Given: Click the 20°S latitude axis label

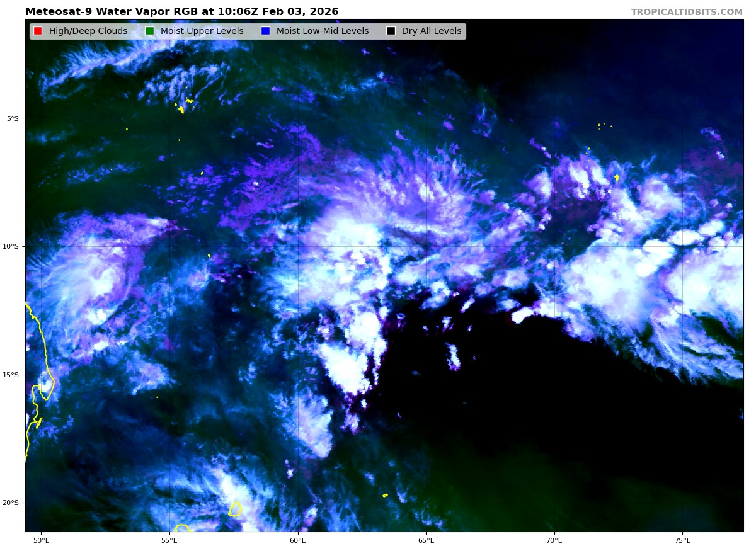Looking at the screenshot, I should point(11,503).
